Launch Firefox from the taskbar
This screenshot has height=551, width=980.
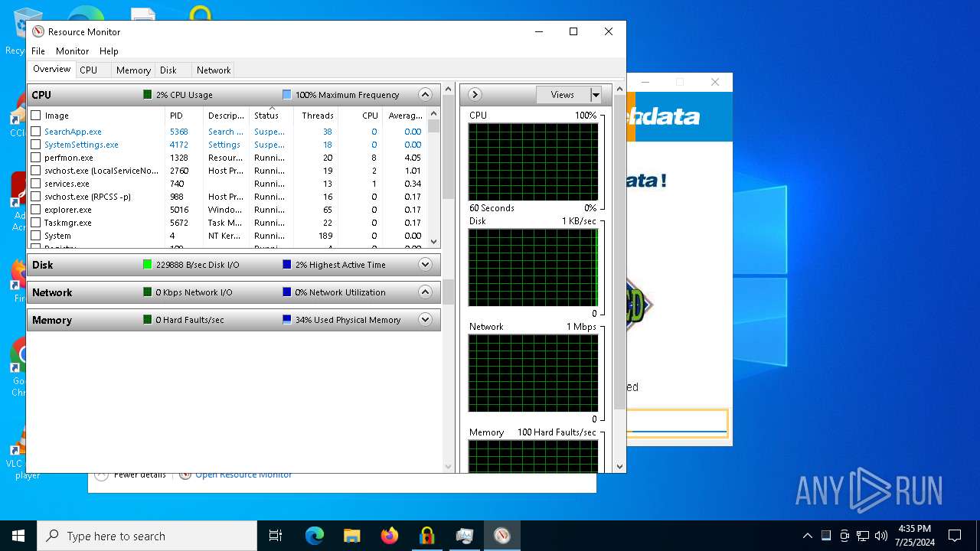(390, 536)
